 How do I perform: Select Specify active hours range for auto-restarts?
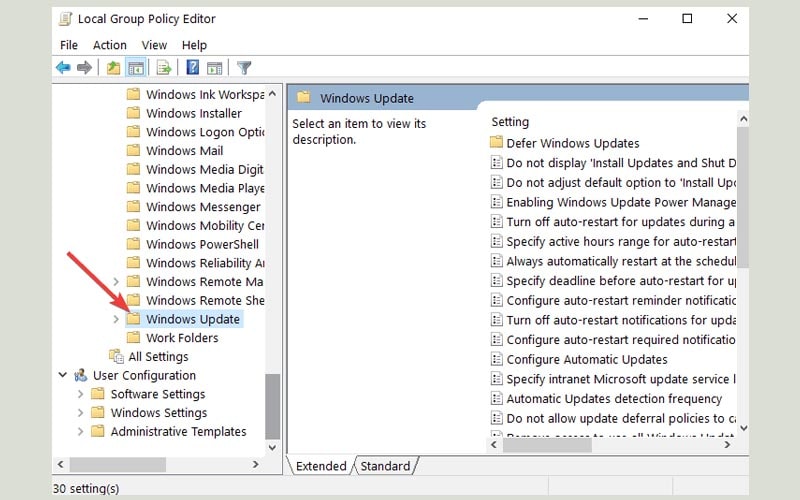tap(621, 241)
